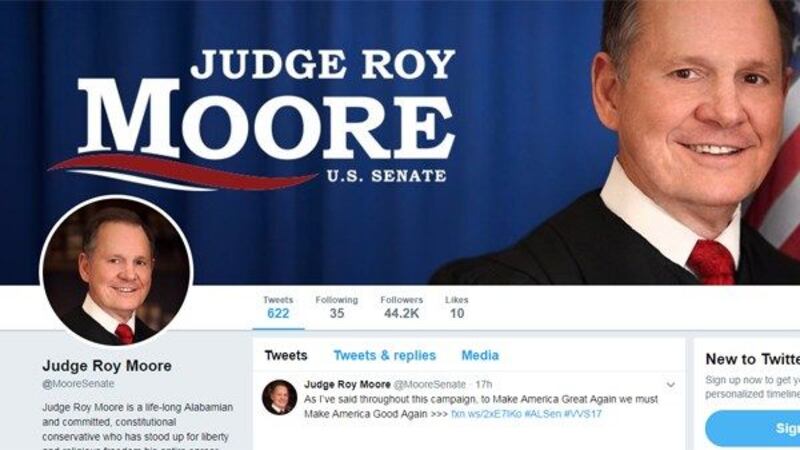
Task: Click the tweet's Judge Roy Moore name
Action: click(x=347, y=384)
